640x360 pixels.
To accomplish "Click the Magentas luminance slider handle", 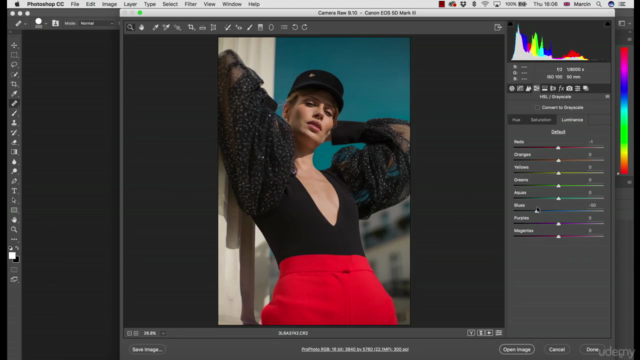I will (558, 236).
